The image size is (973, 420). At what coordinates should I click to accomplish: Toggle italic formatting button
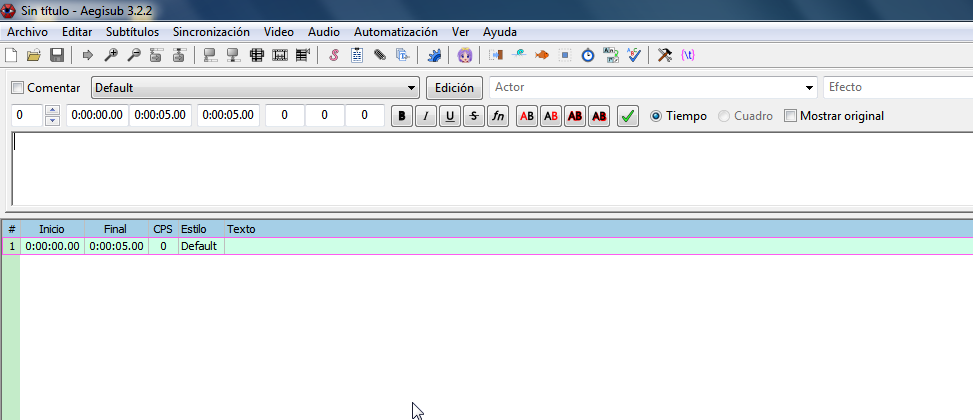click(x=426, y=116)
